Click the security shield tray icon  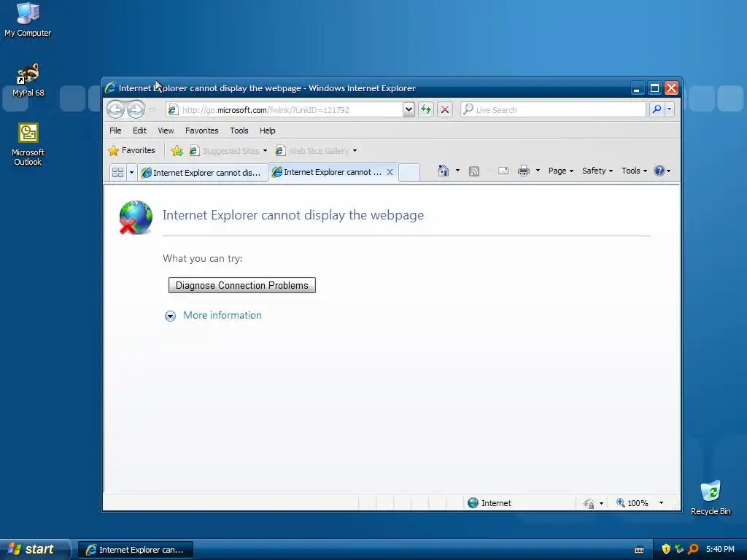[666, 549]
